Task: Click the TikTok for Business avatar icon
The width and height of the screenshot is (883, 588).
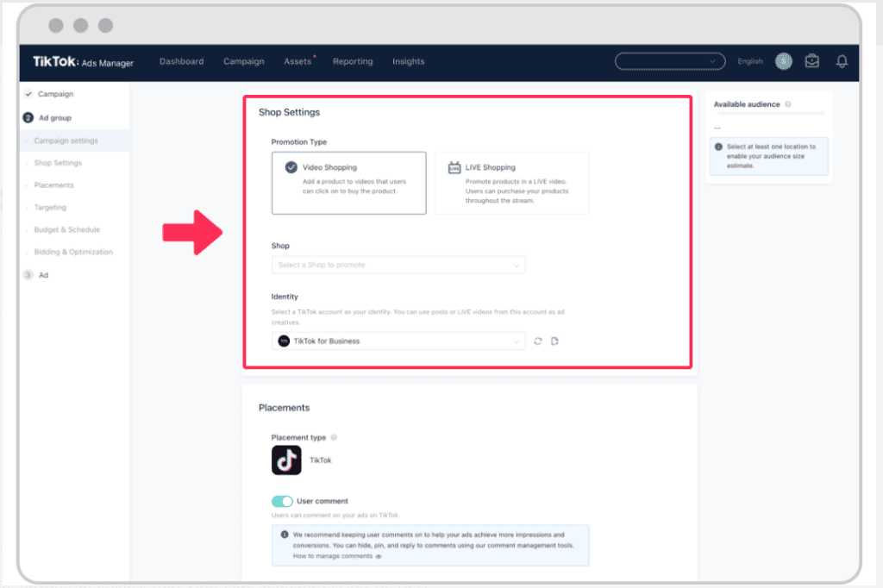Action: 284,341
